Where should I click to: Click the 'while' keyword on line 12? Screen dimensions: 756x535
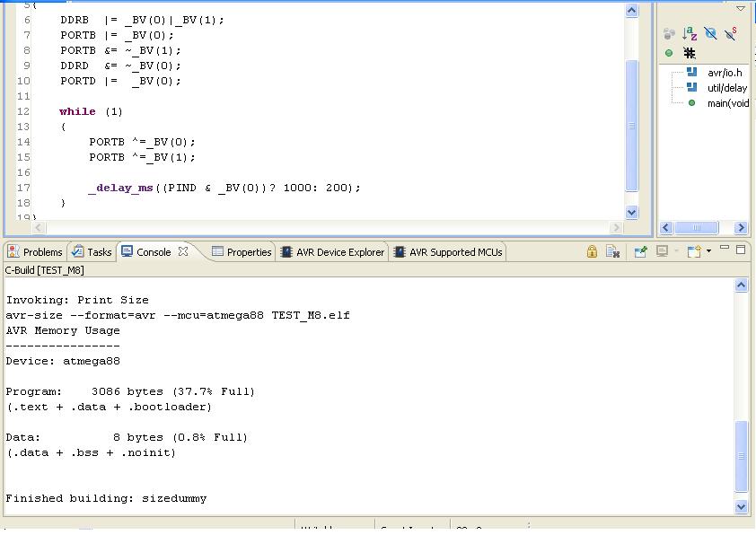point(77,111)
